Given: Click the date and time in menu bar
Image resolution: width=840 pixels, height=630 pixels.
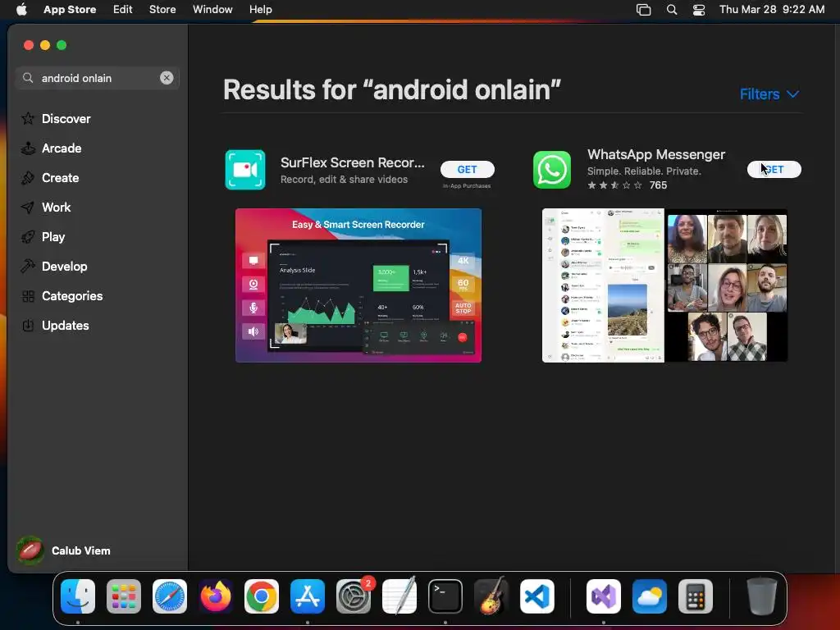Looking at the screenshot, I should (x=772, y=9).
